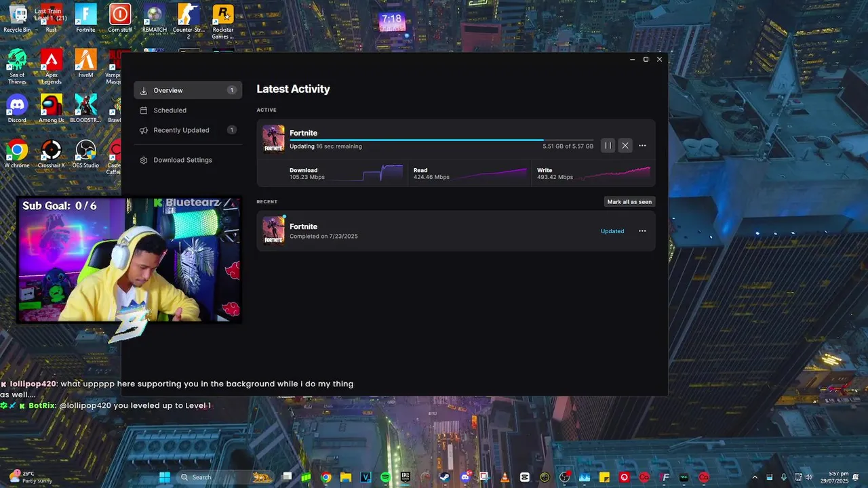Open Chrome from the taskbar
868x488 pixels.
(326, 477)
